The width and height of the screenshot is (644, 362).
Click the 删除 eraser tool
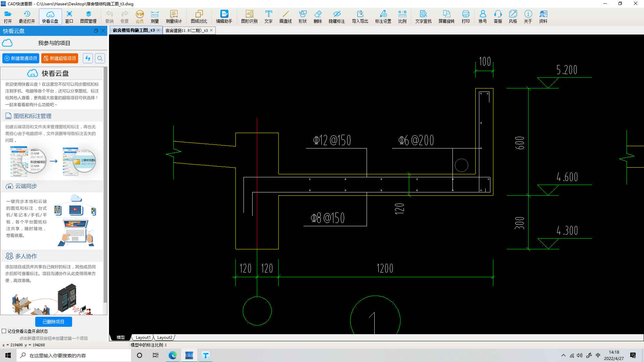tap(318, 16)
